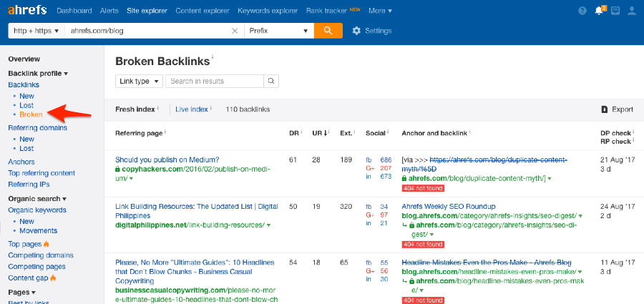This screenshot has width=644, height=304.
Task: Click the help question mark icon
Action: click(x=582, y=11)
